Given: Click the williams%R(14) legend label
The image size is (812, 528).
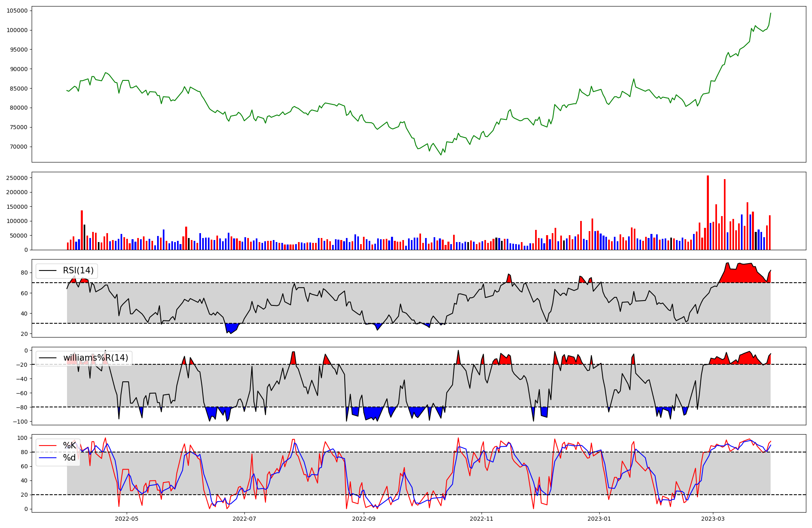Looking at the screenshot, I should coord(95,358).
